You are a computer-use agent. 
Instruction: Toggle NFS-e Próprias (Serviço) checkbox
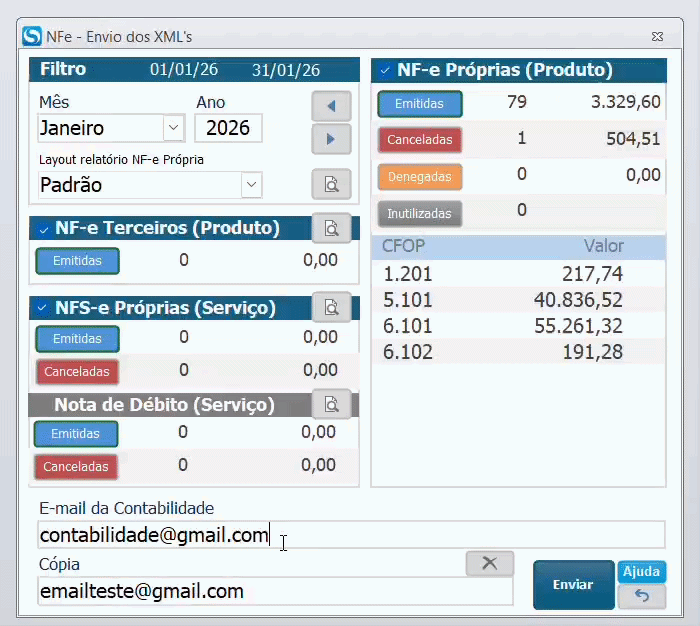point(43,308)
